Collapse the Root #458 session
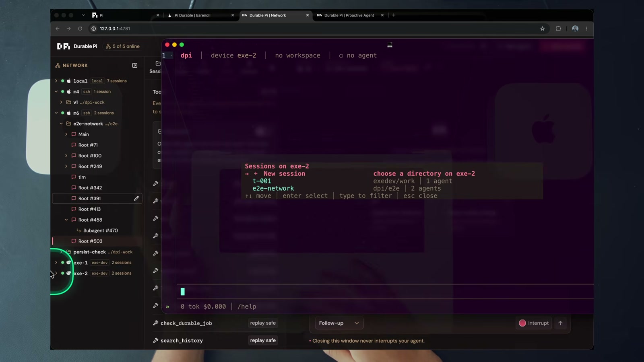 pos(66,220)
